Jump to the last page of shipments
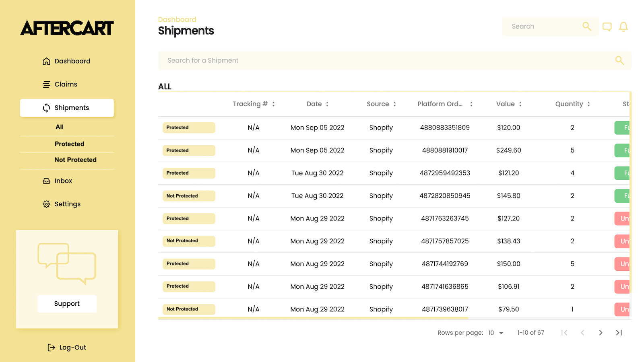 619,333
